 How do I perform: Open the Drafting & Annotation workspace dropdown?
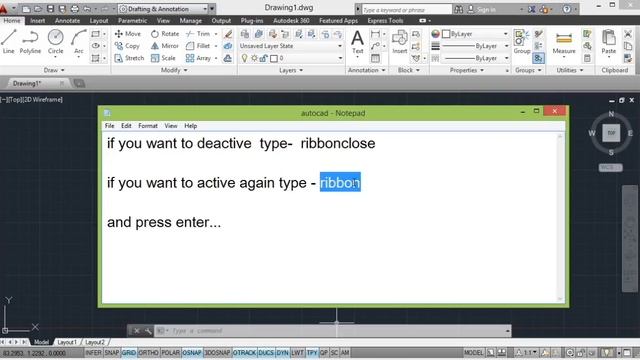tap(163, 9)
